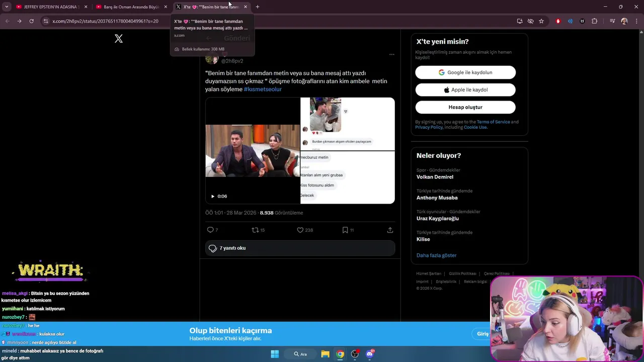Click Daha fazla göster link
This screenshot has width=644, height=362.
point(436,255)
